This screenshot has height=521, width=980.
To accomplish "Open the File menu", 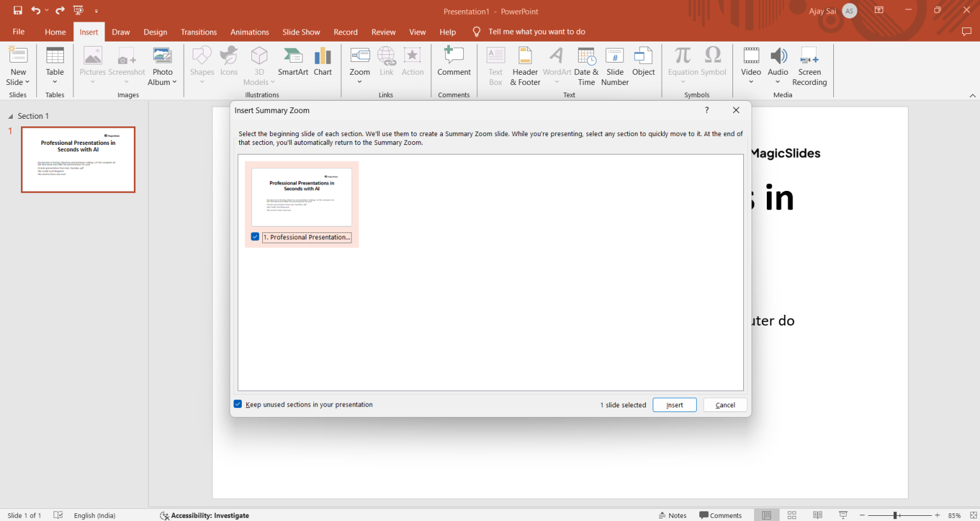I will point(19,32).
